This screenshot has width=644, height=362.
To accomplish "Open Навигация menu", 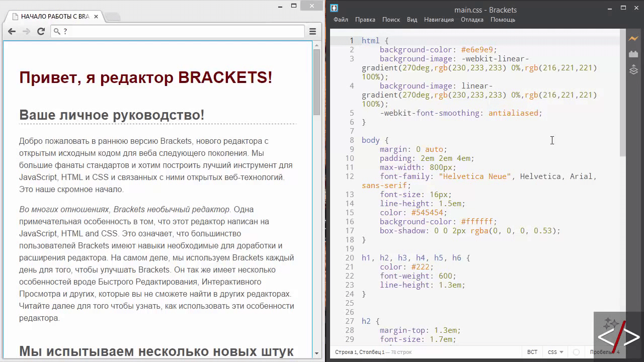I will click(x=439, y=20).
